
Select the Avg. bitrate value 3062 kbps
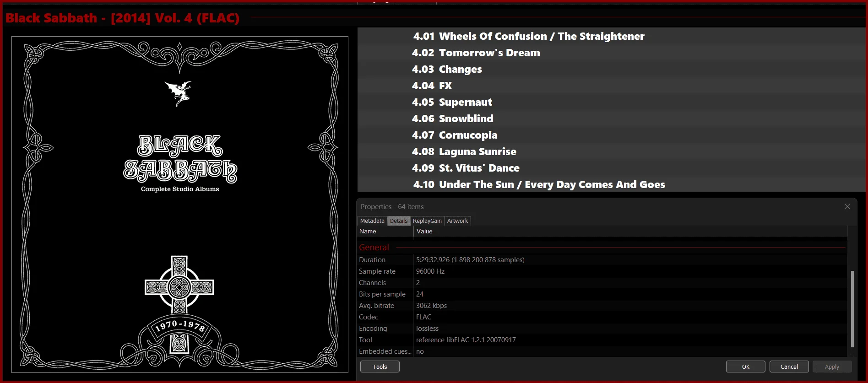tap(431, 305)
